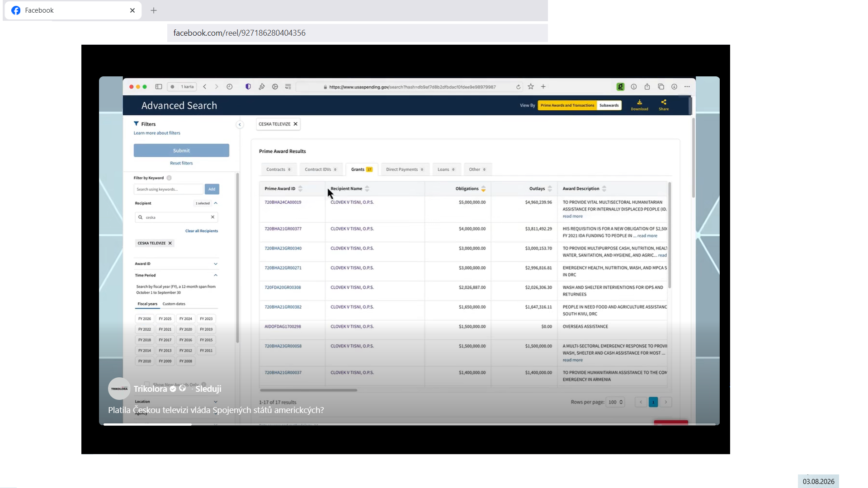Close the Facebook browser tab
The image size is (868, 488).
click(132, 10)
